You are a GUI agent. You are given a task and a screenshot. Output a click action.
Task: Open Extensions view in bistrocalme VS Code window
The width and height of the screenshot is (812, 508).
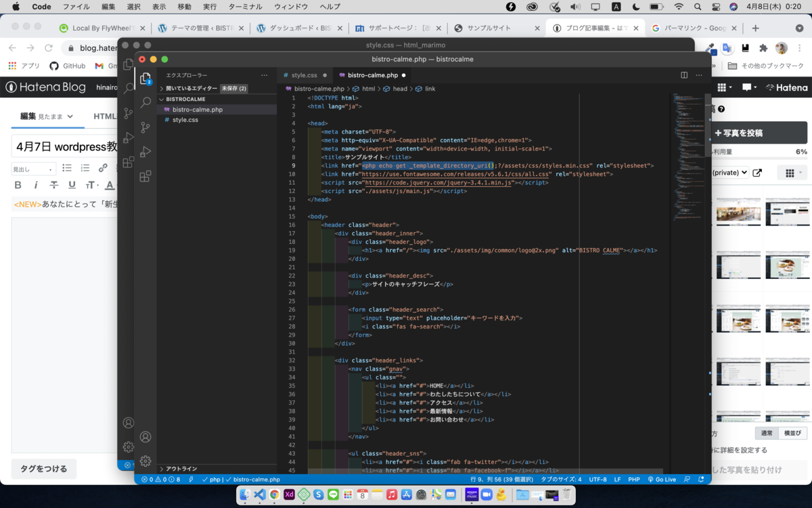pyautogui.click(x=145, y=176)
